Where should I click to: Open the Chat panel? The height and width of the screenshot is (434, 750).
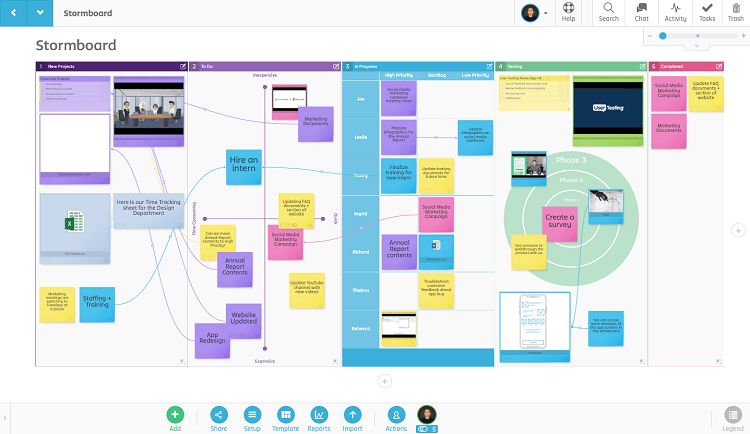[641, 12]
